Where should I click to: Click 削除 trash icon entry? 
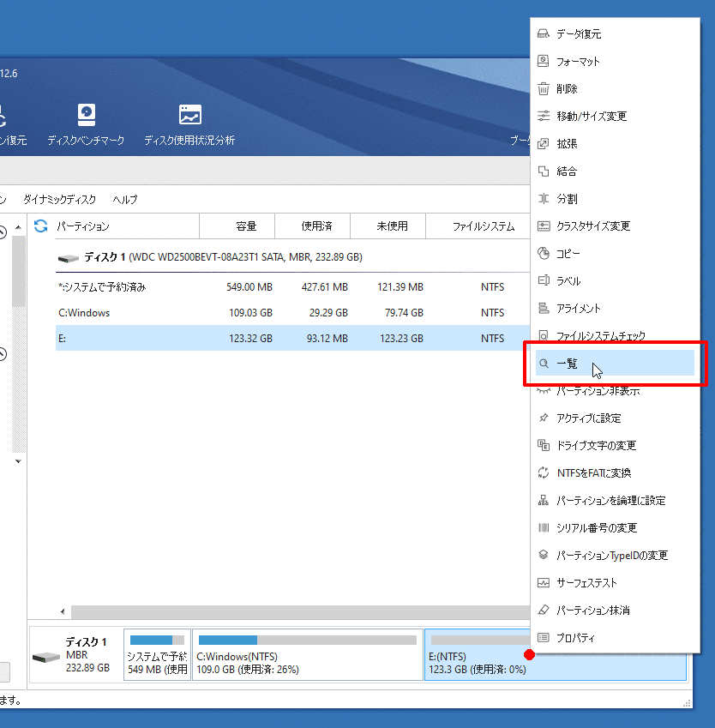click(567, 89)
